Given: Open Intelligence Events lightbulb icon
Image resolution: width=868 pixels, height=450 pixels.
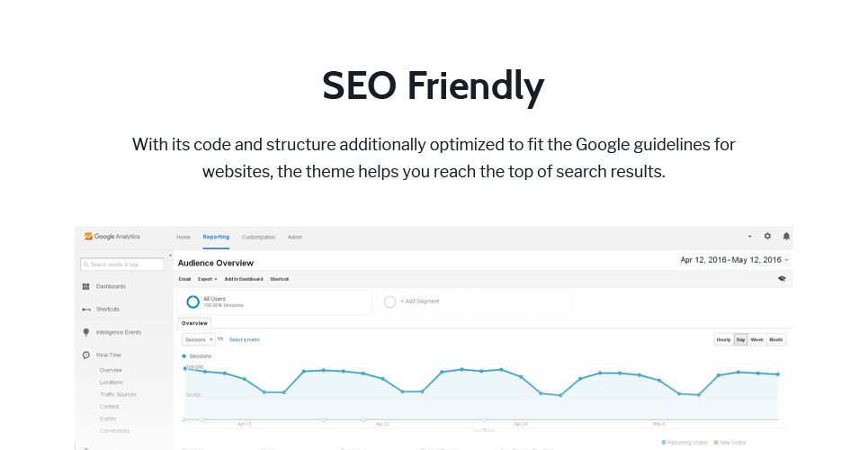Looking at the screenshot, I should point(85,332).
